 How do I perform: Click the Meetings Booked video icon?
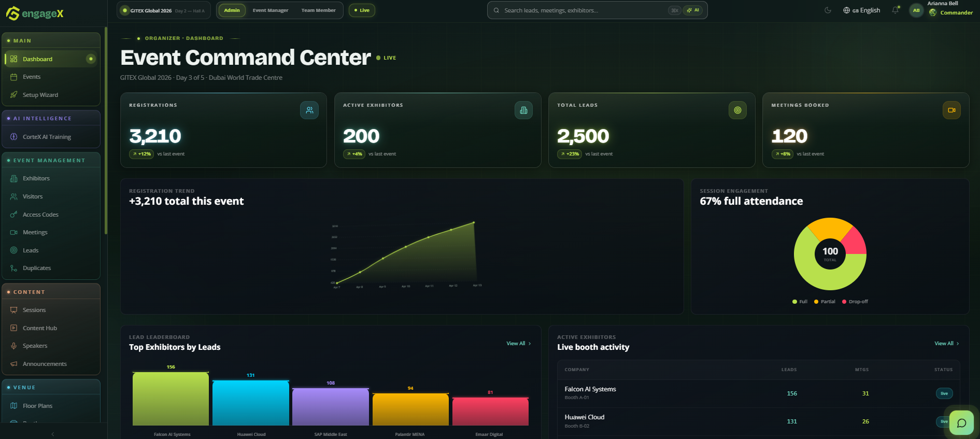pyautogui.click(x=951, y=110)
